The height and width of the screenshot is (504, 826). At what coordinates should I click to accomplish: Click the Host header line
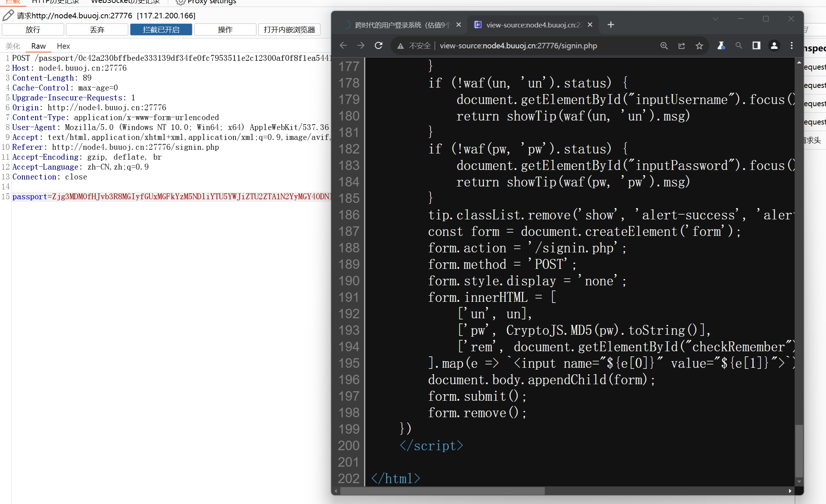[69, 68]
